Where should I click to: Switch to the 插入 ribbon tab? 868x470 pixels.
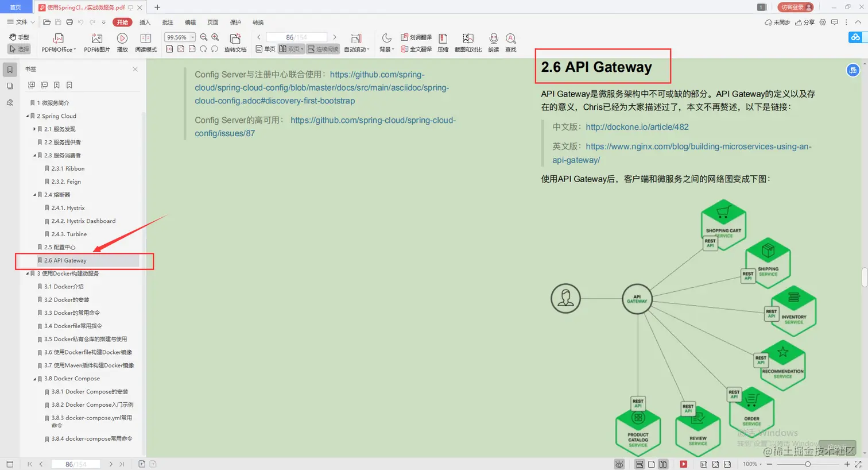click(144, 22)
